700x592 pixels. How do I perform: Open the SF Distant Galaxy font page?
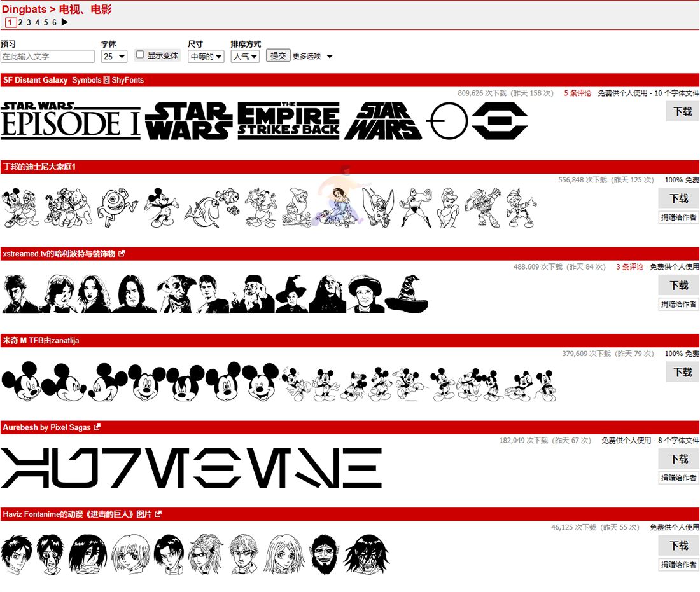click(x=35, y=80)
